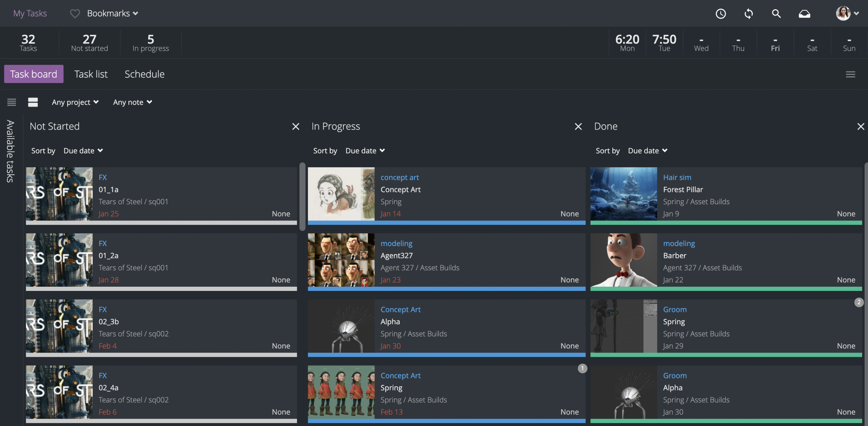Image resolution: width=868 pixels, height=426 pixels.
Task: Close the In Progress column
Action: pyautogui.click(x=578, y=127)
